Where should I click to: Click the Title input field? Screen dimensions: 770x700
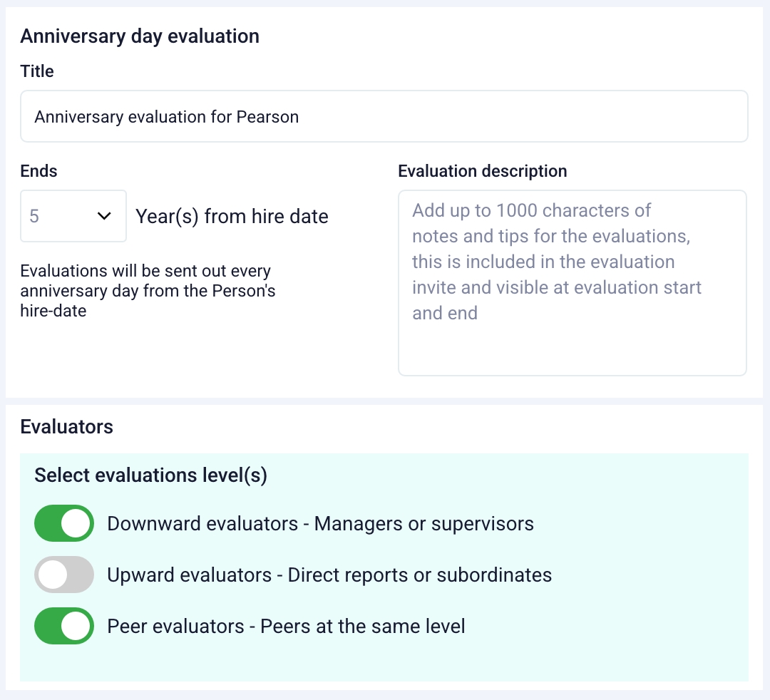tap(384, 116)
